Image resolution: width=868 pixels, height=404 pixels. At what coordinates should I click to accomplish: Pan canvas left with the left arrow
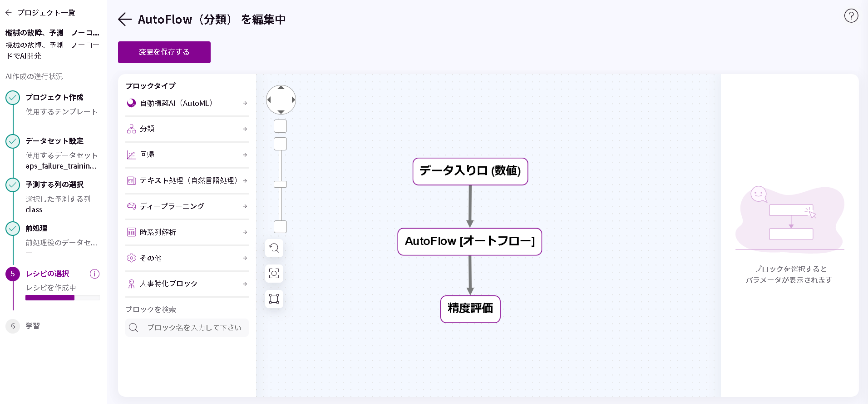coord(269,100)
